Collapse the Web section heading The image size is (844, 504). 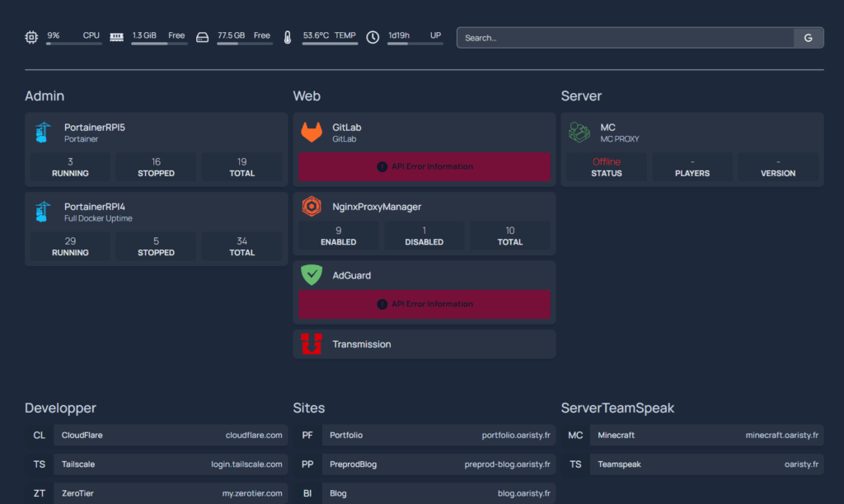tap(307, 96)
